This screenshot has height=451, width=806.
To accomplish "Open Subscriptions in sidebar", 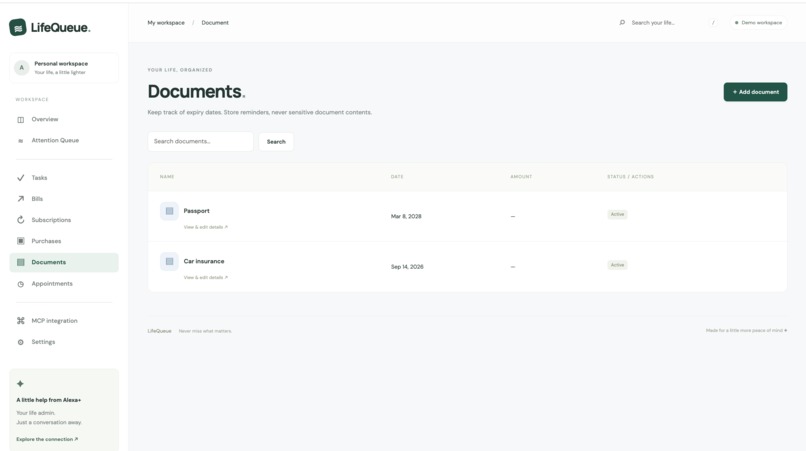I will coord(64,220).
